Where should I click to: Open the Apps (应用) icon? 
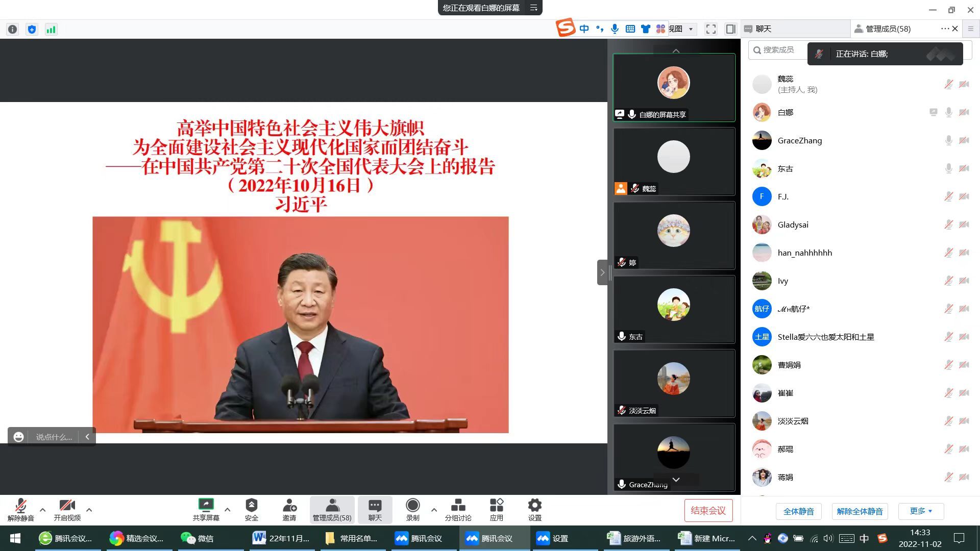(496, 506)
